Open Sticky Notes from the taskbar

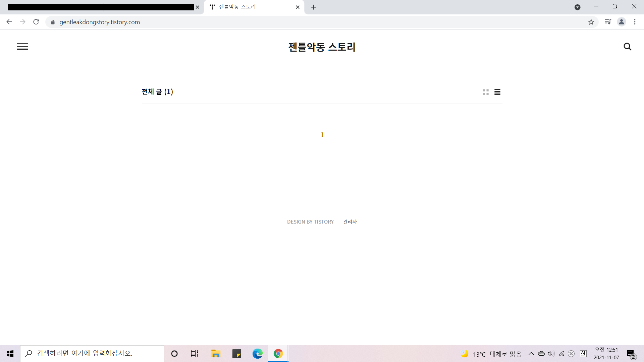click(x=237, y=354)
